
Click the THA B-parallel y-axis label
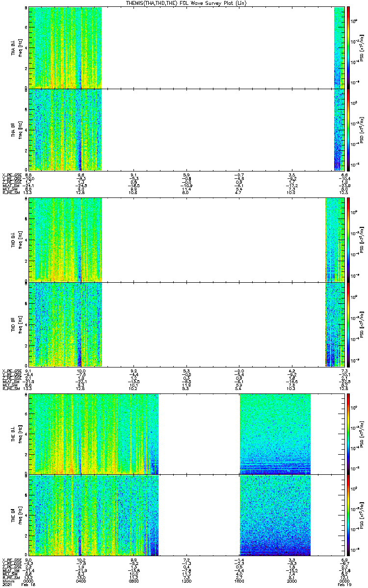pyautogui.click(x=16, y=130)
